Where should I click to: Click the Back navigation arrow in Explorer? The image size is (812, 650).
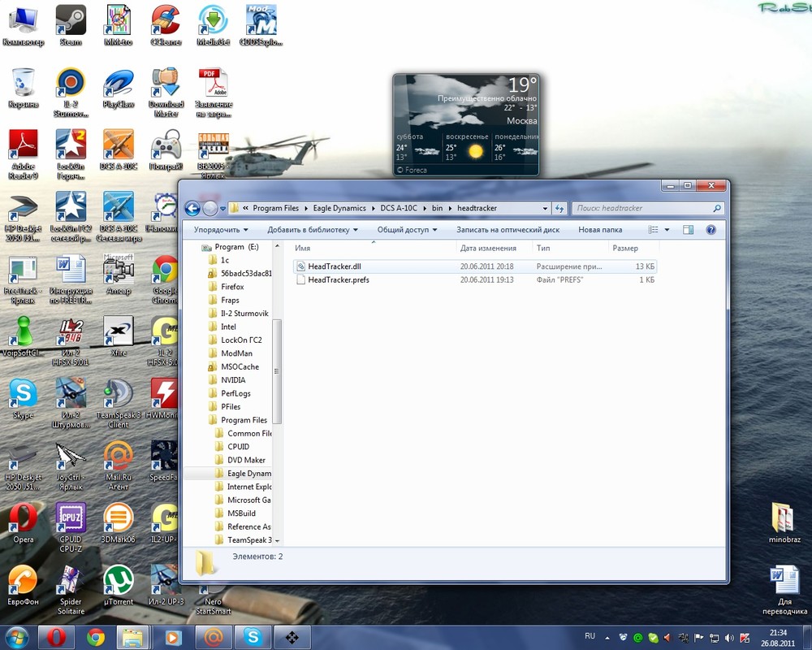tap(192, 209)
